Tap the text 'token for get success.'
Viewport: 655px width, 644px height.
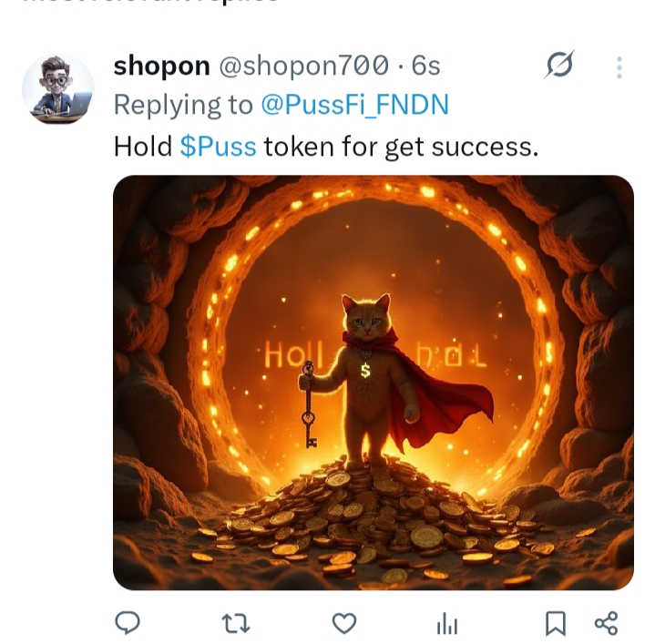click(401, 147)
